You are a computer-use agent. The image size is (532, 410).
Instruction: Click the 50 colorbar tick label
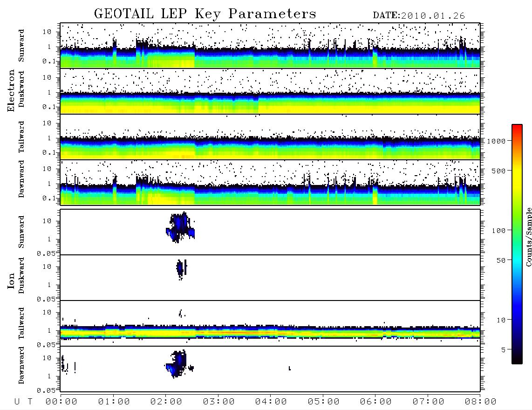[x=501, y=260]
